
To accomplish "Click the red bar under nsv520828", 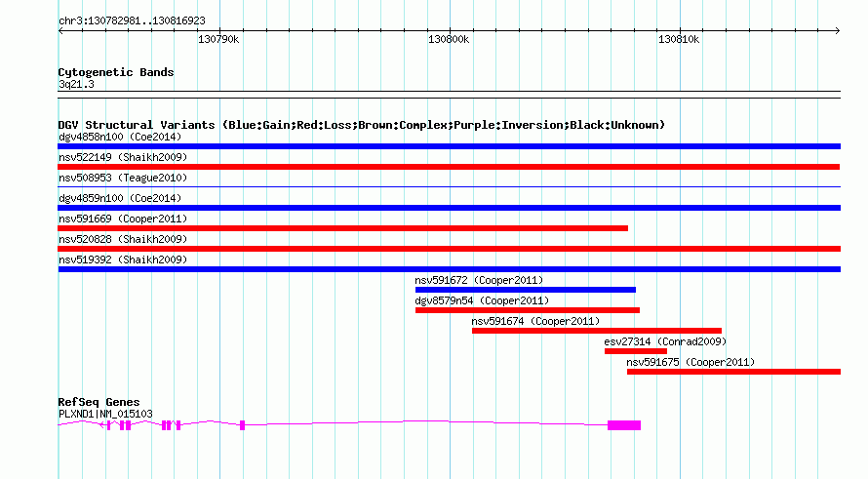I will pos(449,249).
